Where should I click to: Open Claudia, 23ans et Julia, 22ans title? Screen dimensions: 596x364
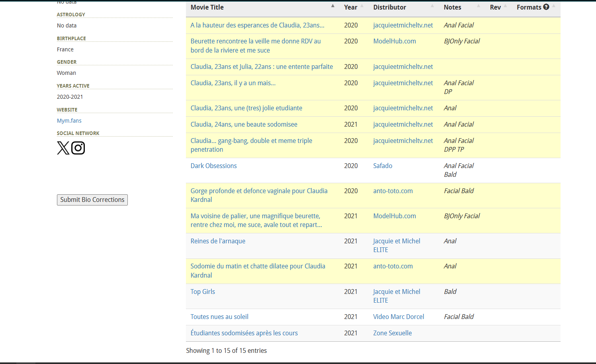[262, 67]
